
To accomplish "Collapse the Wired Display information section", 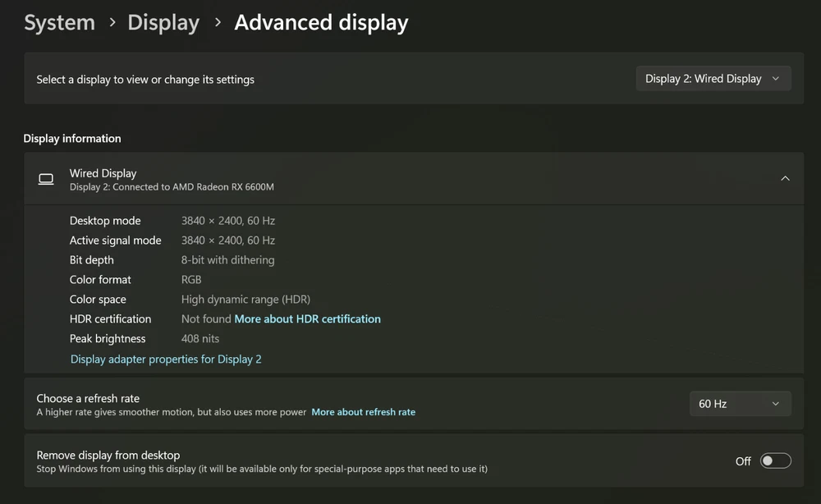I will click(x=785, y=179).
